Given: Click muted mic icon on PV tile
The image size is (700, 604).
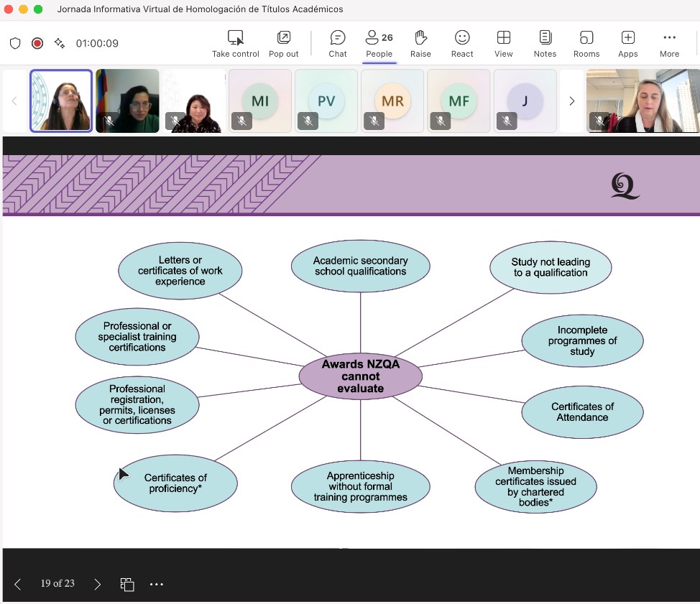Looking at the screenshot, I should pyautogui.click(x=308, y=121).
